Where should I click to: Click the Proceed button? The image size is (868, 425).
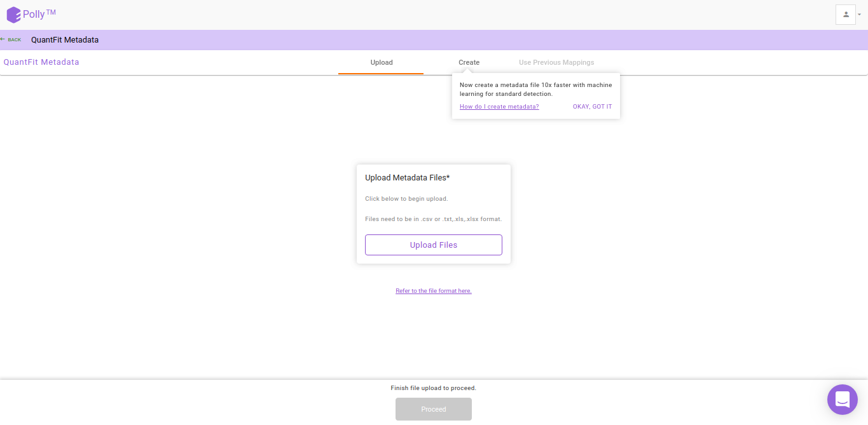click(434, 409)
